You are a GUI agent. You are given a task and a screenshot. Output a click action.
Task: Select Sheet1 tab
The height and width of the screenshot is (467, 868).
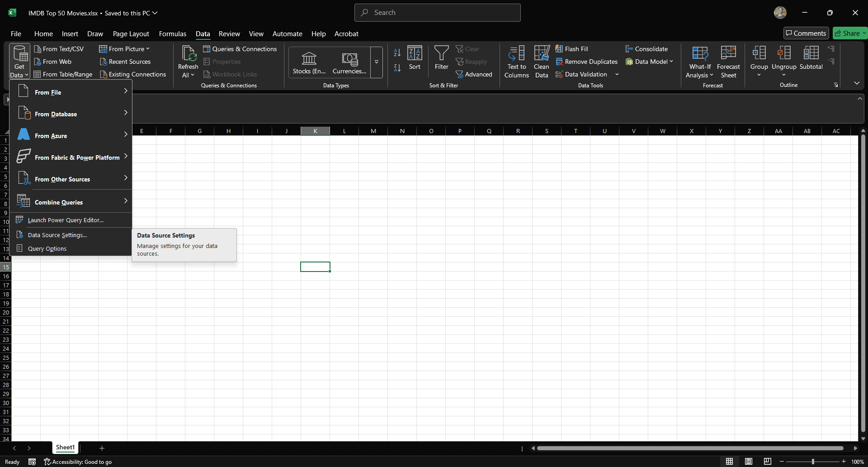click(x=65, y=448)
